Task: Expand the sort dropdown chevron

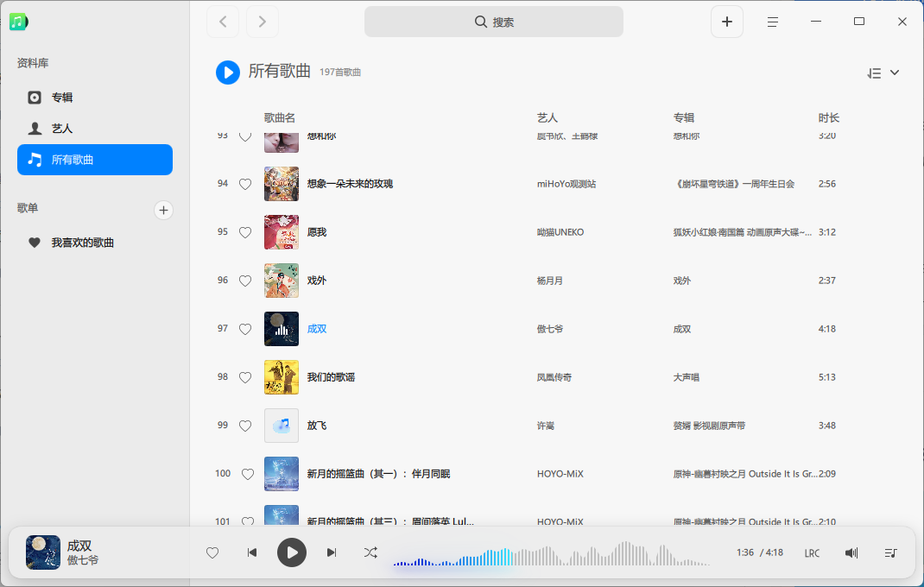Action: [895, 73]
